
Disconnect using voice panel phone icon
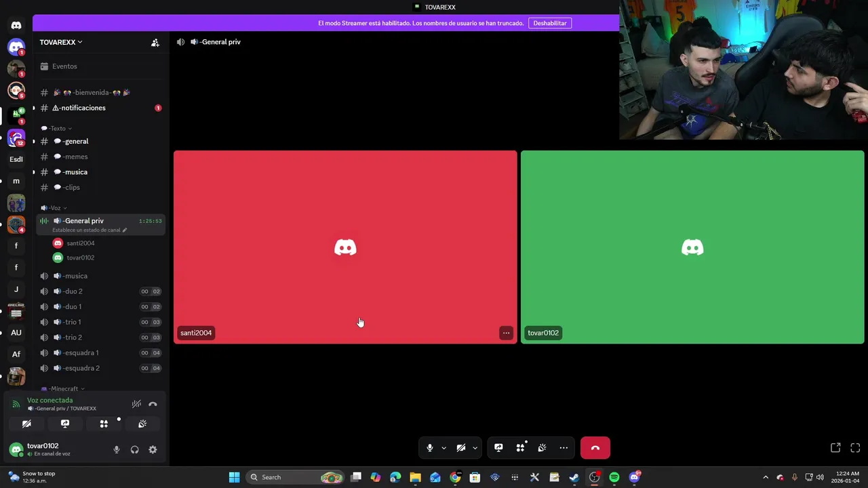pyautogui.click(x=153, y=404)
